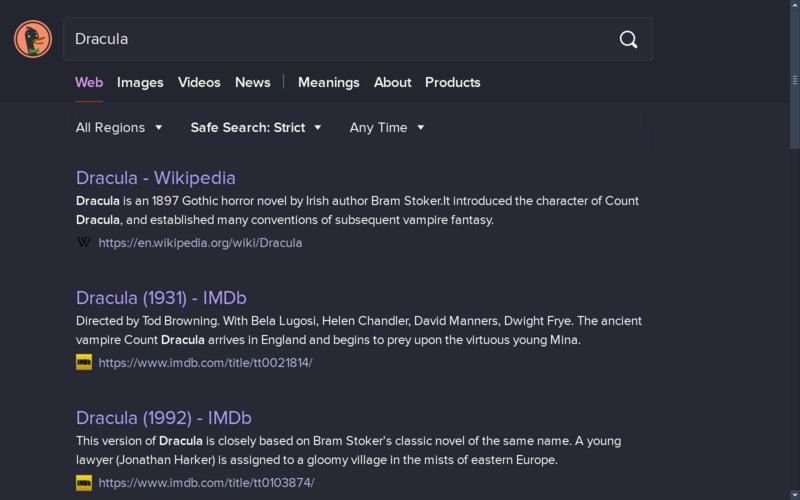
Task: Click the scrollbar down arrow
Action: click(x=794, y=495)
